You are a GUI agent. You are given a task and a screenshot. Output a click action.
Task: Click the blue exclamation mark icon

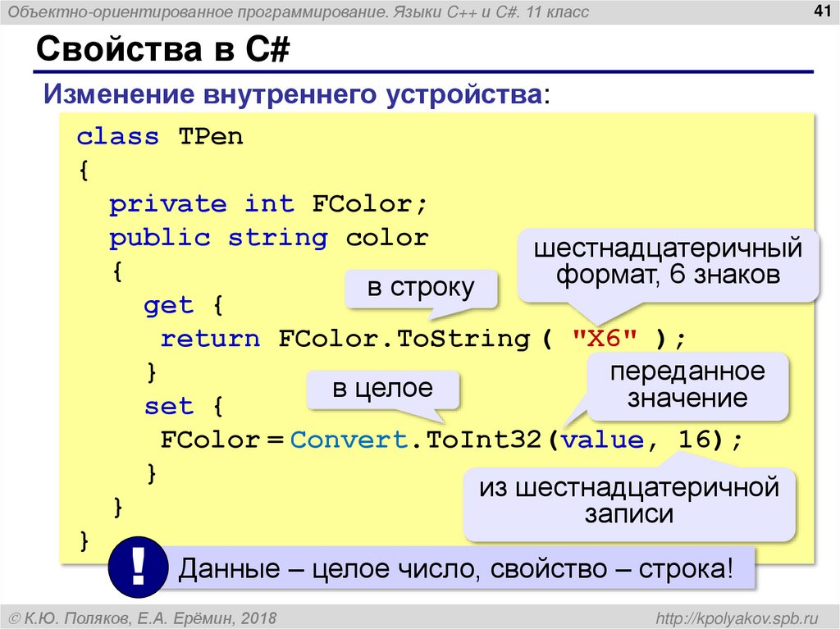138,567
